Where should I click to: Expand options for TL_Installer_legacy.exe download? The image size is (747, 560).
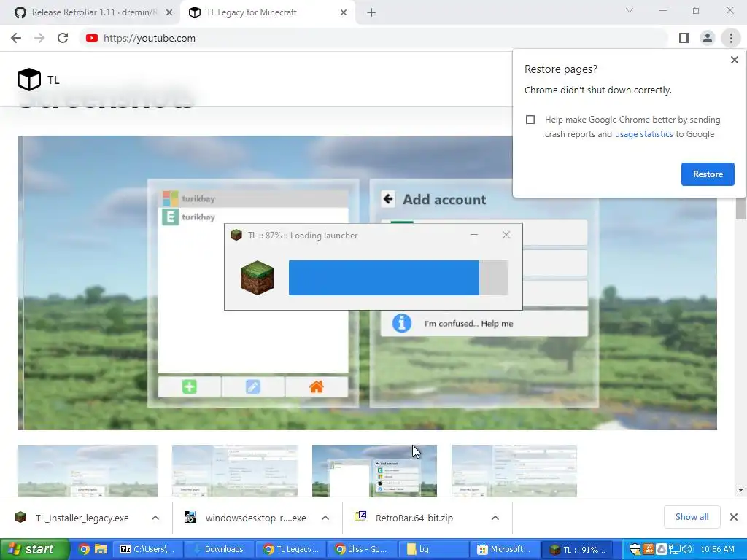155,518
